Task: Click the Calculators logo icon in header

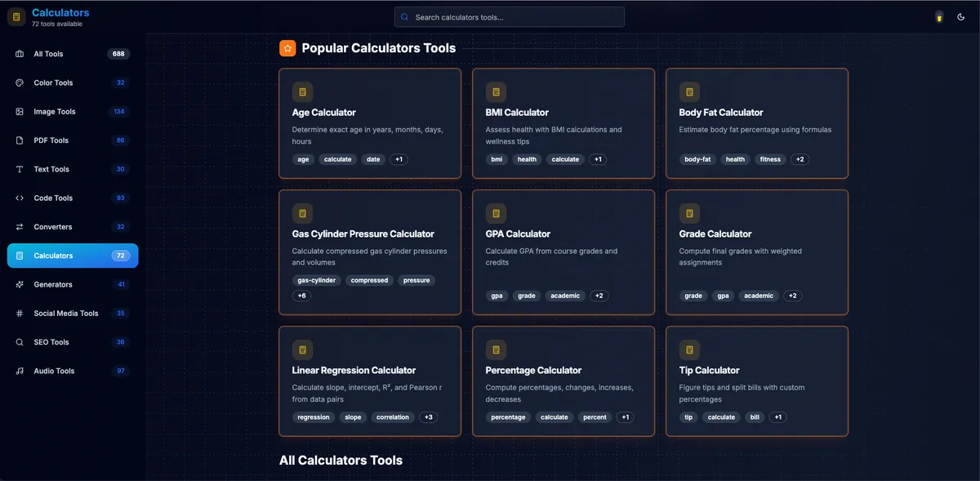Action: (x=16, y=17)
